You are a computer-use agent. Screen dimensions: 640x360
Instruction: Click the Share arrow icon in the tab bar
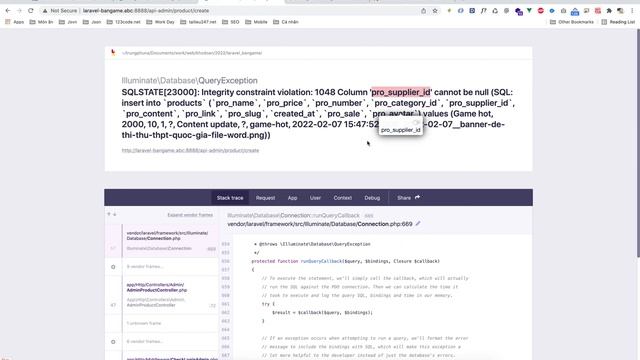pyautogui.click(x=417, y=198)
